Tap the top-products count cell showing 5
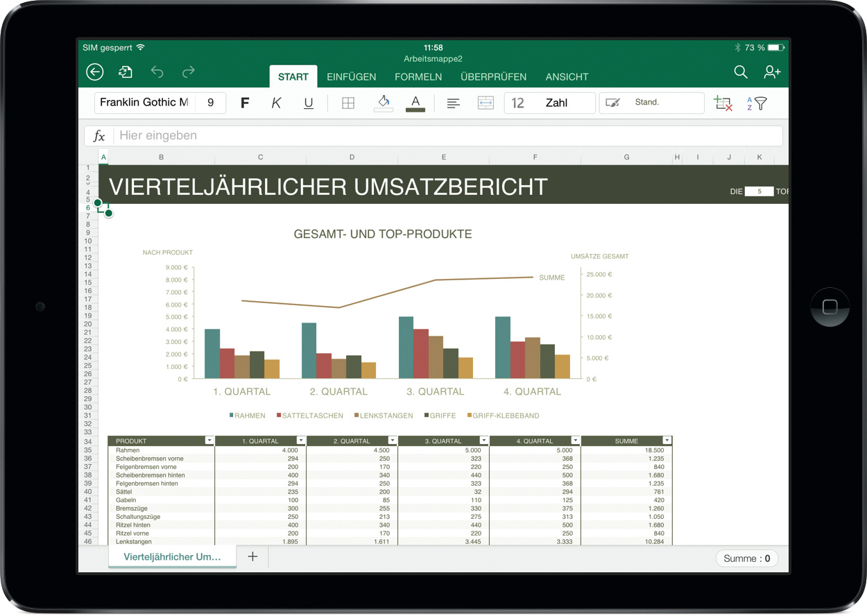Screen dimensions: 867x616 tap(759, 191)
